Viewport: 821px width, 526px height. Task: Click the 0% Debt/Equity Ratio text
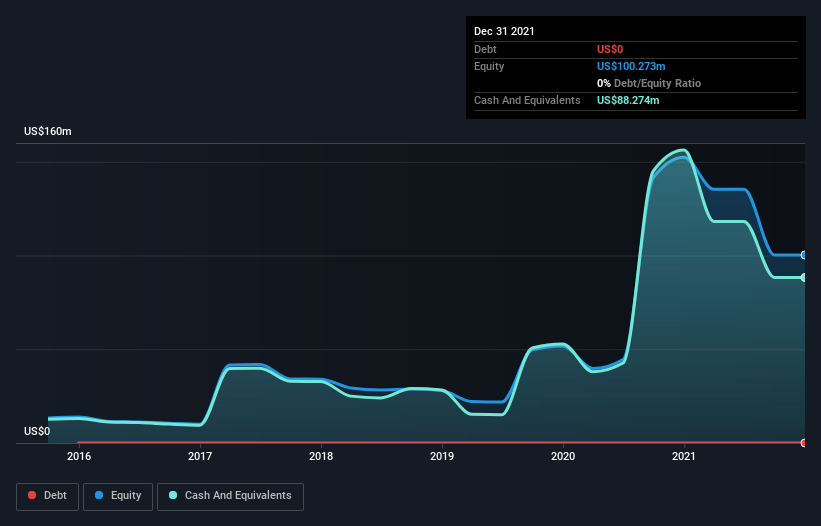pyautogui.click(x=649, y=83)
